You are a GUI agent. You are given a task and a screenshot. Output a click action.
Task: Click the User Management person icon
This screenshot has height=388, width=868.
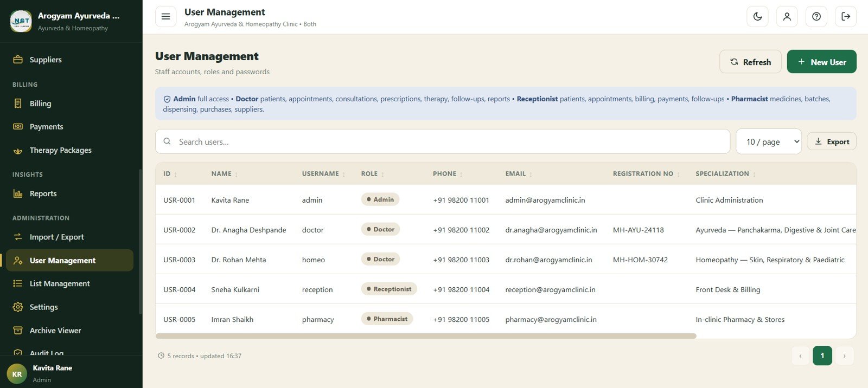(18, 261)
